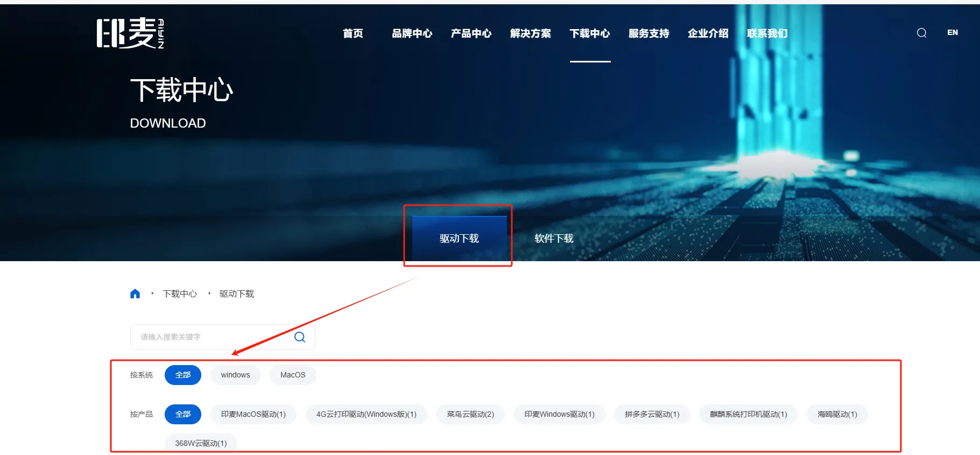Filter by 菜鸟云驱动(2) product
This screenshot has width=980, height=455.
[470, 414]
